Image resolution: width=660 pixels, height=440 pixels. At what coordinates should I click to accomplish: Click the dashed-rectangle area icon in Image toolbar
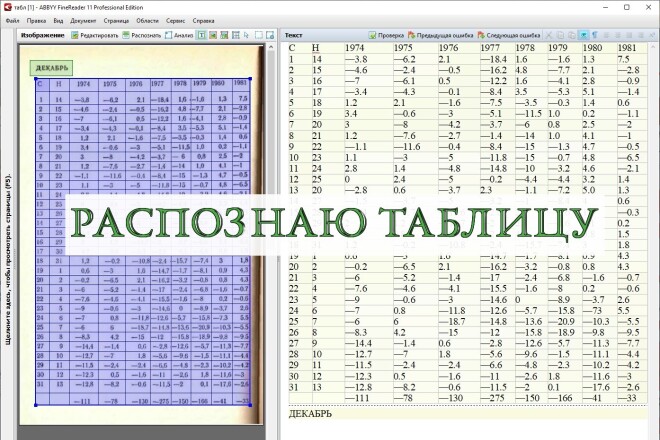tap(258, 35)
